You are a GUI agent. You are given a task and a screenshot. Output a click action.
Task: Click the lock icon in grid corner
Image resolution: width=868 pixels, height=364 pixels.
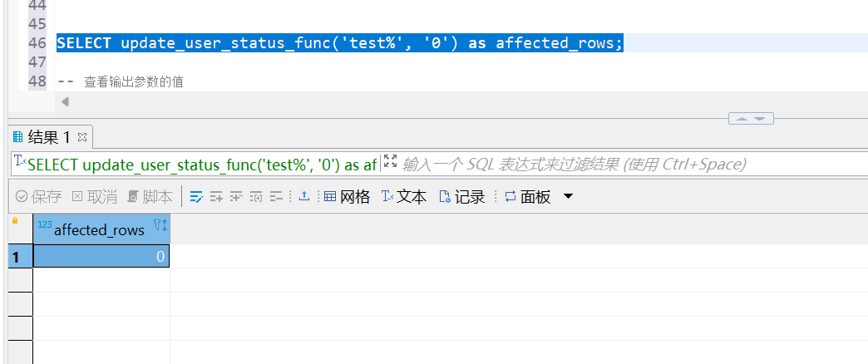click(x=15, y=221)
